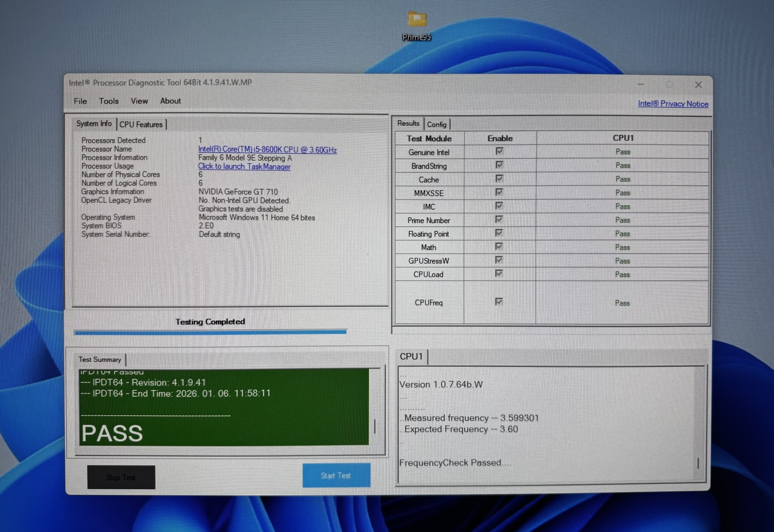Viewport: 774px width, 532px height.
Task: Click the large PASS result text
Action: click(x=112, y=433)
